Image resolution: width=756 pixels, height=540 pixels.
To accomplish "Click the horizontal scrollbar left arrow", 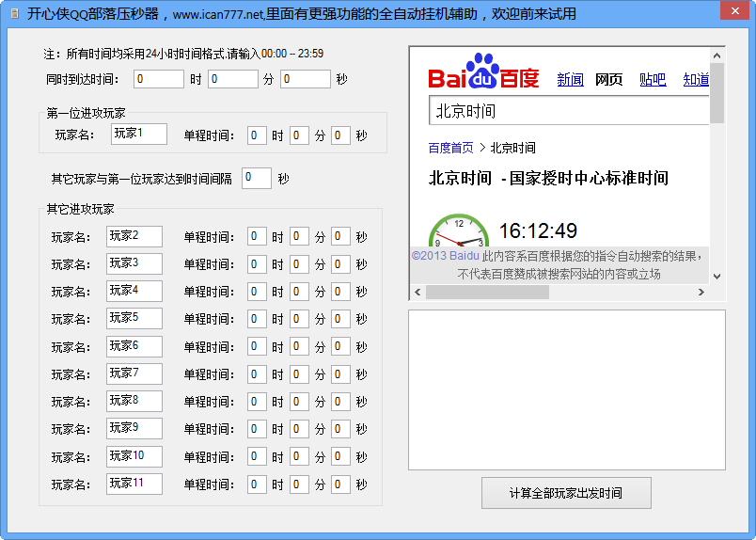I will (417, 293).
